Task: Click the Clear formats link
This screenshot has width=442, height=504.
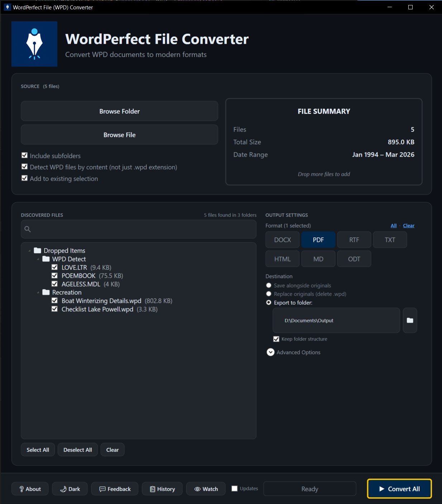Action: point(409,225)
